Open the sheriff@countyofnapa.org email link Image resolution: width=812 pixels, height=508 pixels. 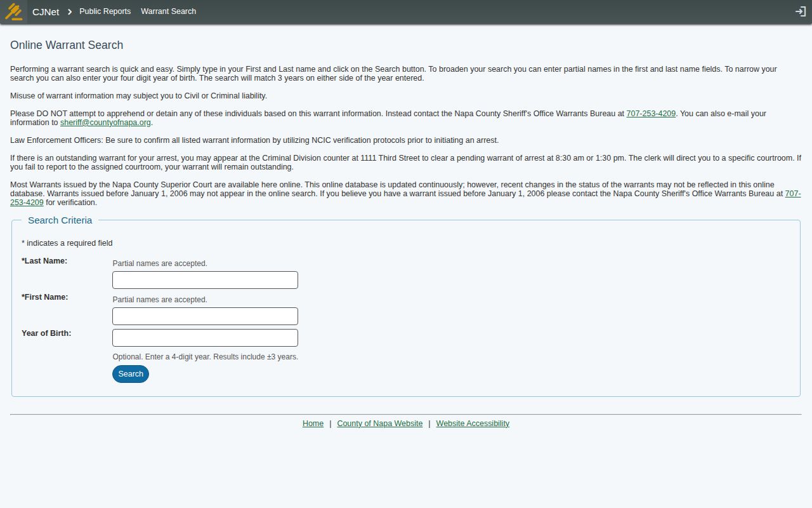(x=105, y=123)
